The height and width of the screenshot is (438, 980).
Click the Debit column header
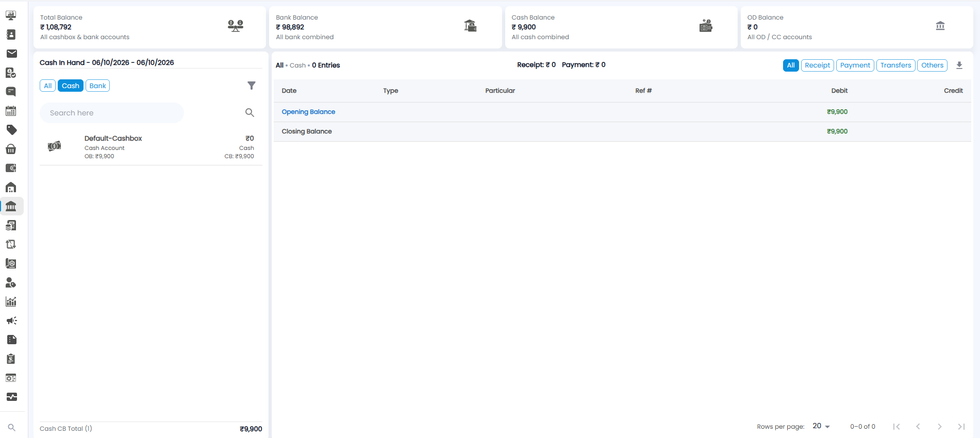(839, 91)
